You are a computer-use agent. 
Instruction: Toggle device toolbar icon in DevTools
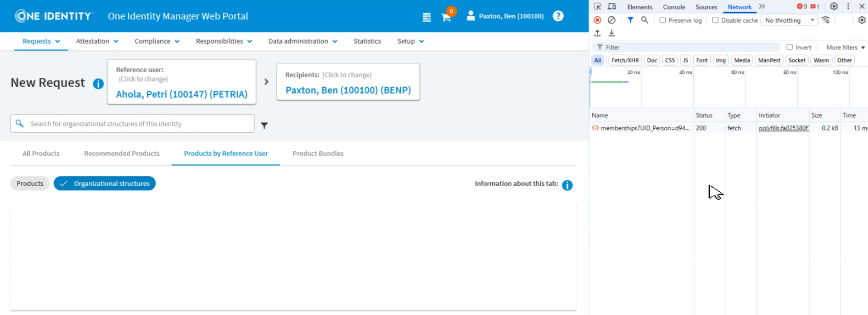pos(612,6)
